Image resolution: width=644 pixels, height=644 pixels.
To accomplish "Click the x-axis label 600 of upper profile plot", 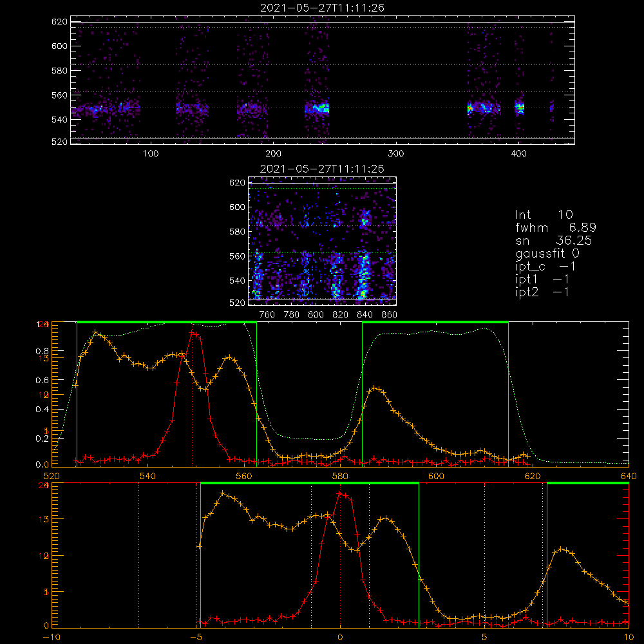I will [436, 476].
